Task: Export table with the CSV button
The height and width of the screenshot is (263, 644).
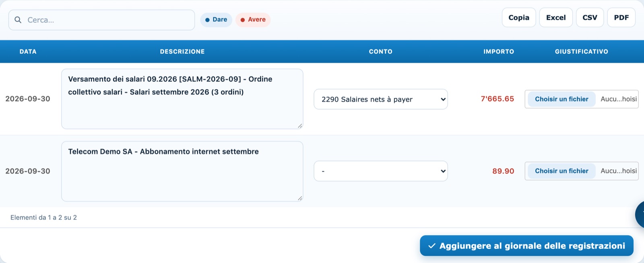Action: (x=590, y=18)
